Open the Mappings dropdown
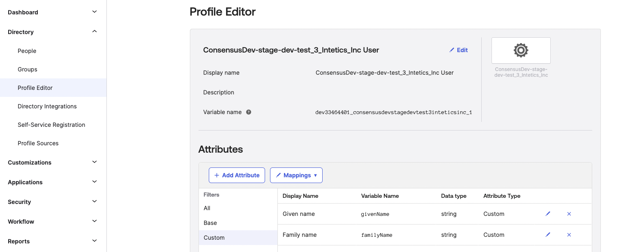This screenshot has height=252, width=644. tap(296, 175)
